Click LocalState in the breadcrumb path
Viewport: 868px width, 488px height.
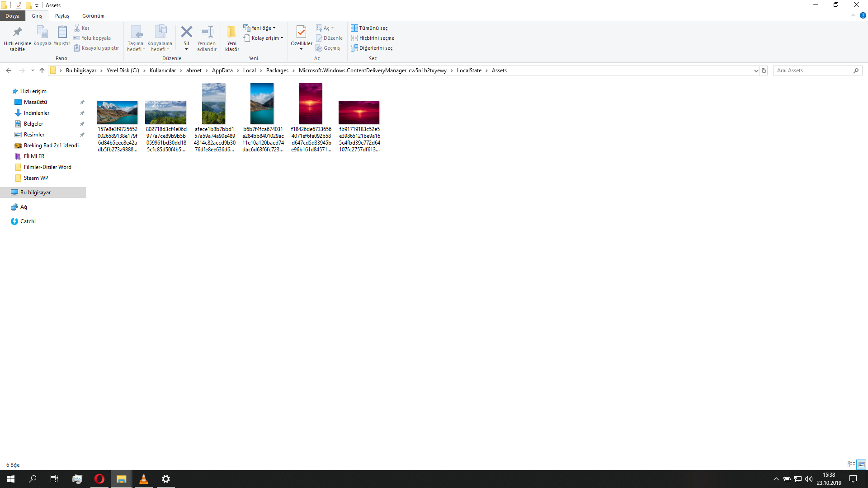[469, 70]
